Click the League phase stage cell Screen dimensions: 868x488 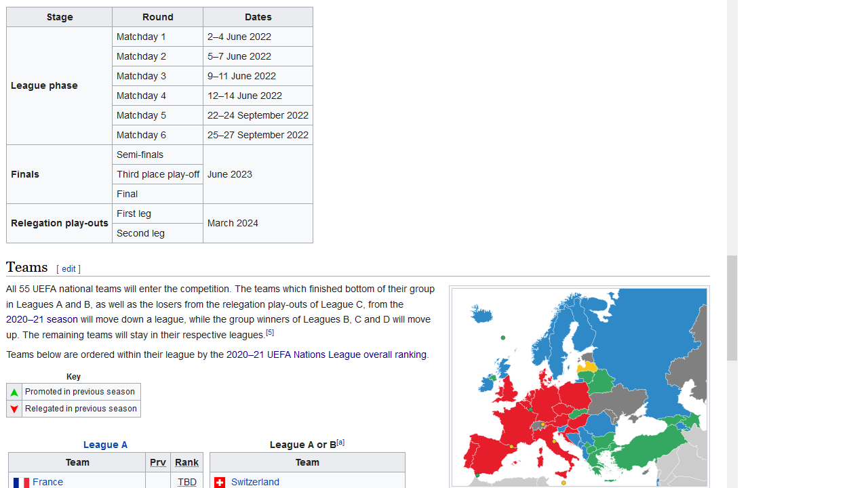click(59, 85)
